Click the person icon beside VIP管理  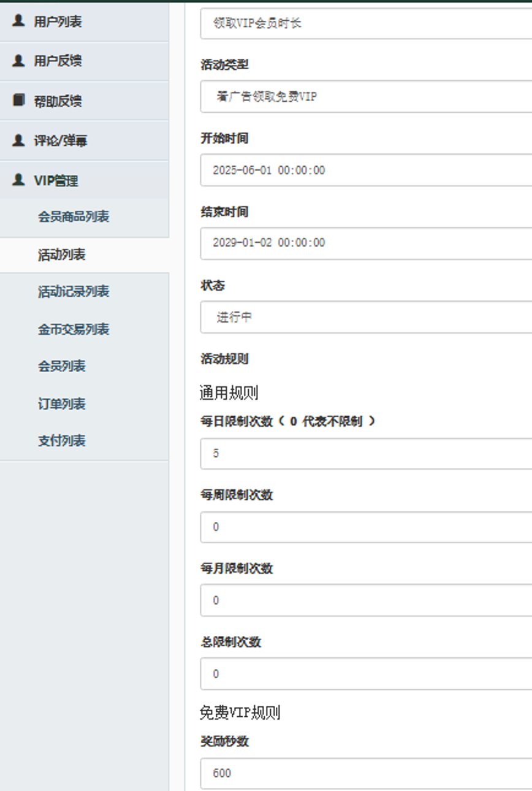point(19,180)
